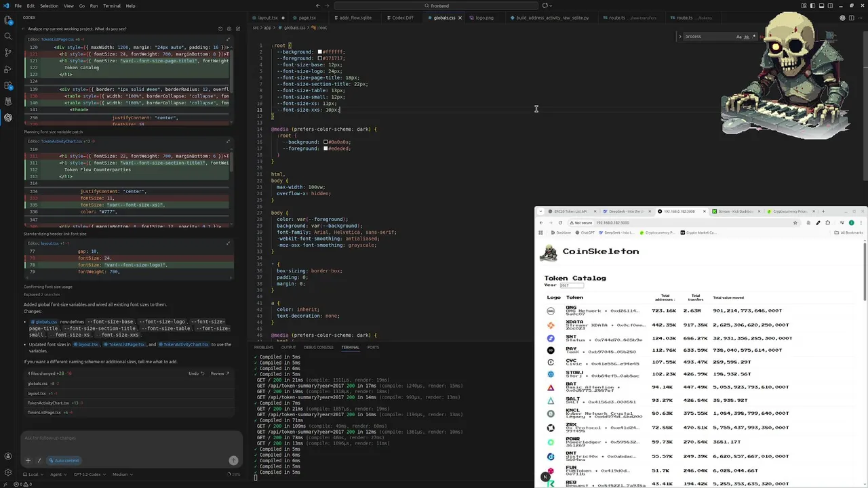Click Undo in files changed summary
Screen dimensions: 868x488
195,373
